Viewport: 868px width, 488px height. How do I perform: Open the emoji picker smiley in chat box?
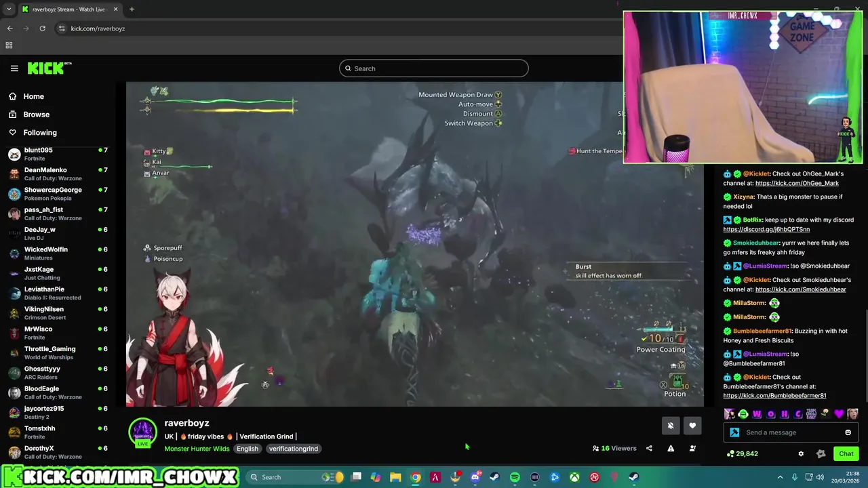848,432
